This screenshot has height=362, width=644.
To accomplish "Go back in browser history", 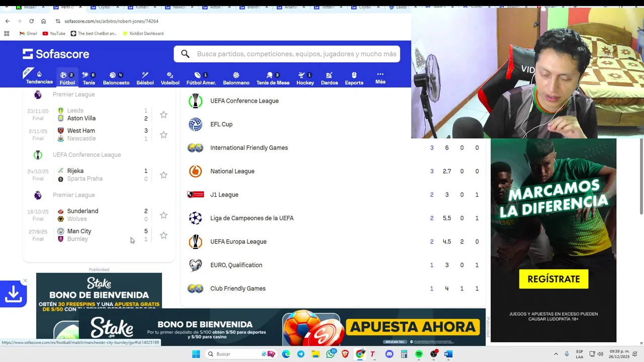I will 7,21.
